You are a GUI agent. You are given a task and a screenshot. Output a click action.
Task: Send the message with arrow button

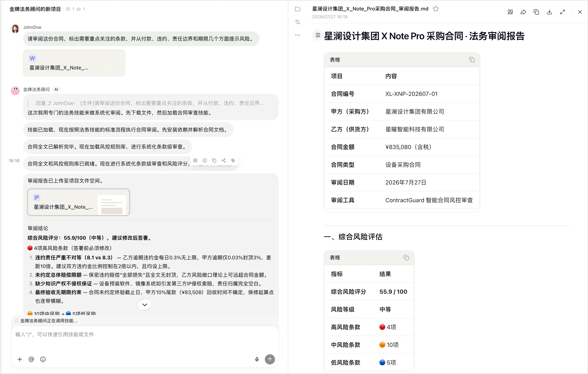[270, 359]
